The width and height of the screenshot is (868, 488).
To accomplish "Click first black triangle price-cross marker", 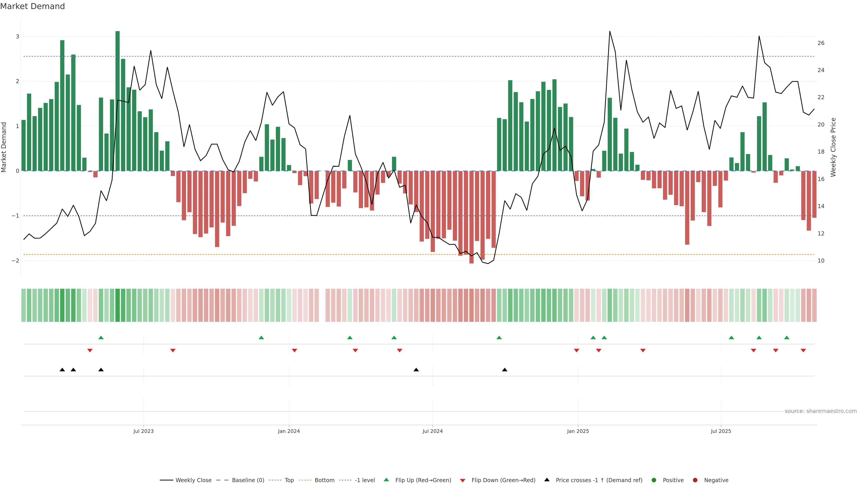I will click(x=62, y=370).
